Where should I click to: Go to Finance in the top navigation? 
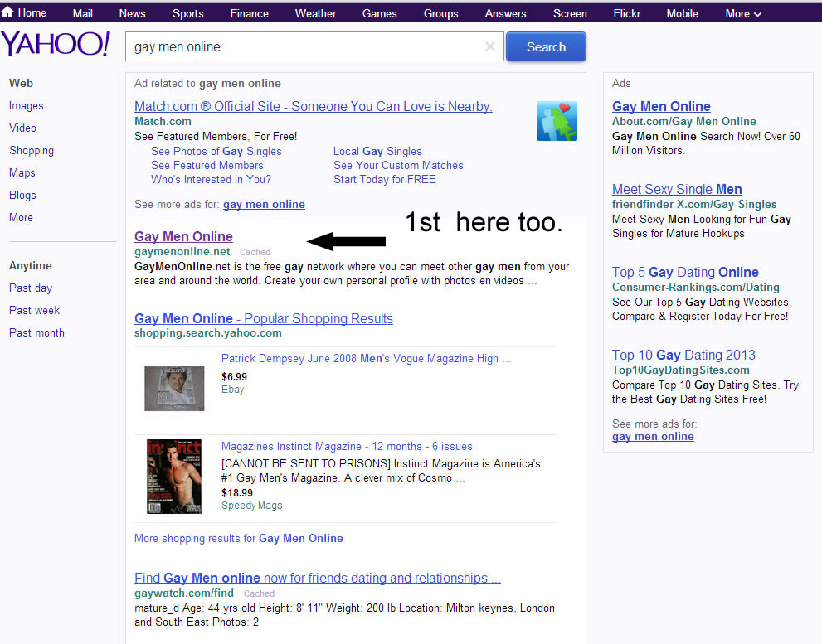point(249,13)
